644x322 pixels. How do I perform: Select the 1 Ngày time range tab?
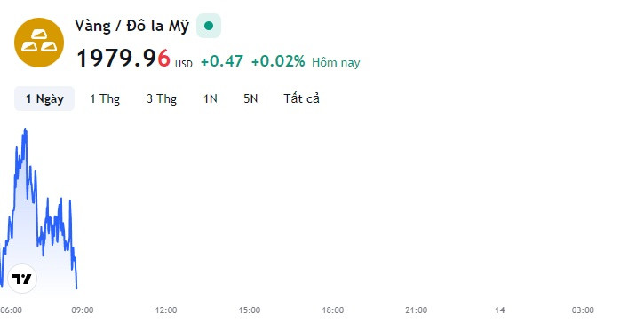coord(44,98)
